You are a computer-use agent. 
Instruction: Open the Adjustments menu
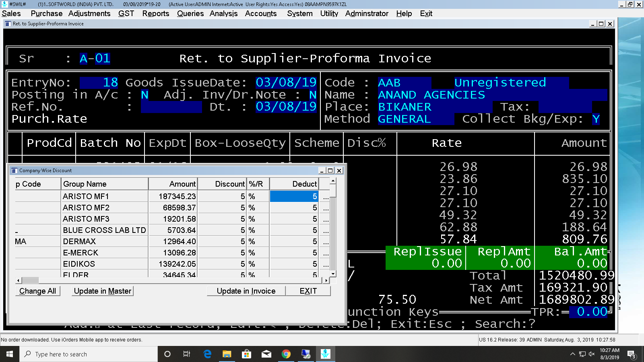89,14
